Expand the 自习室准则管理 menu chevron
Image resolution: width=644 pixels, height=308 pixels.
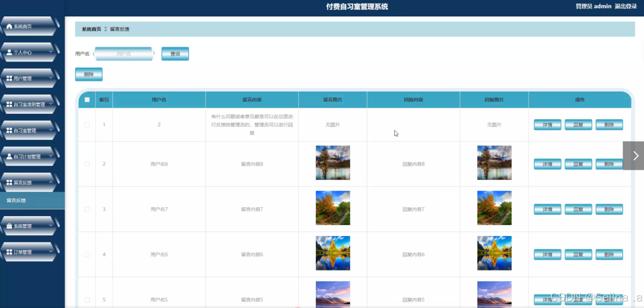point(51,103)
